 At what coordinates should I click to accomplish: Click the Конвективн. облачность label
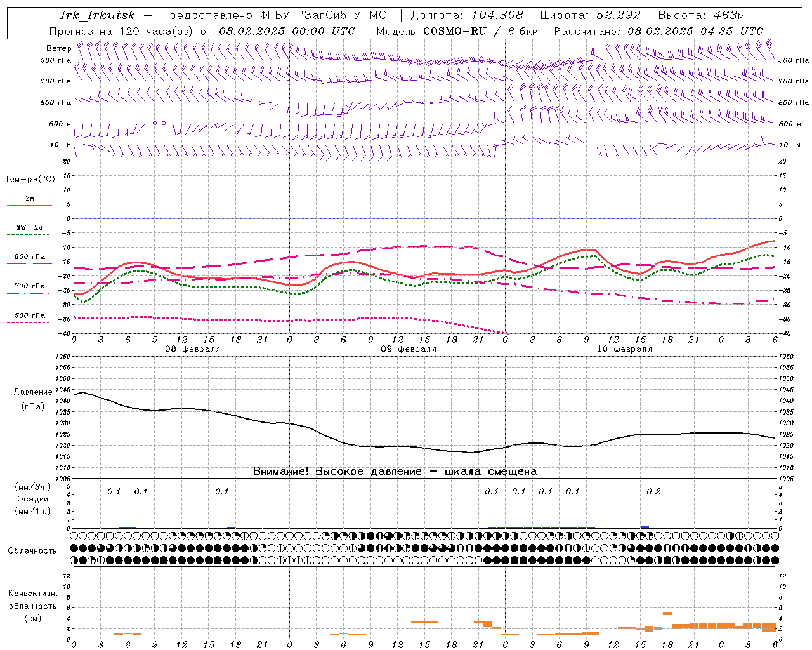(32, 606)
